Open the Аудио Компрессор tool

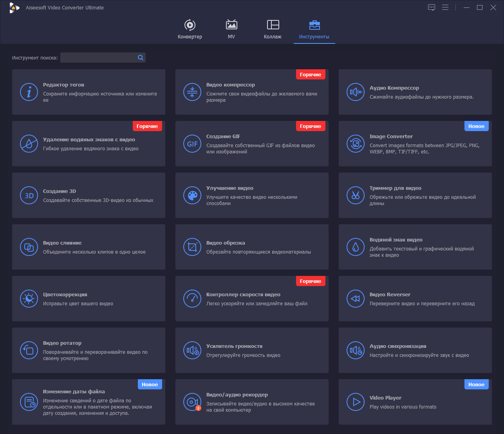(x=415, y=92)
